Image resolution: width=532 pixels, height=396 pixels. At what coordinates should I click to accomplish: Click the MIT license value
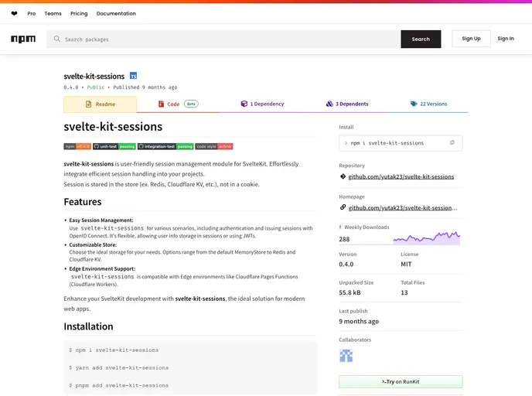406,264
